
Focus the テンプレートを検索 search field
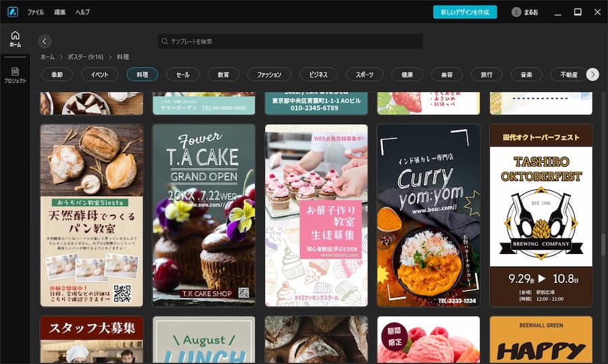tap(290, 41)
